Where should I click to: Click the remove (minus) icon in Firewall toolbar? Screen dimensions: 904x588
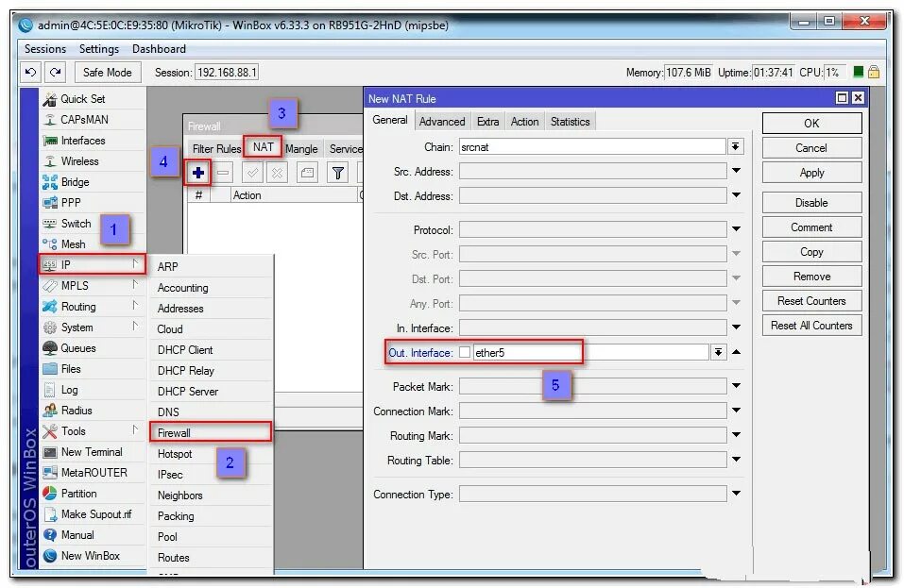coord(224,172)
